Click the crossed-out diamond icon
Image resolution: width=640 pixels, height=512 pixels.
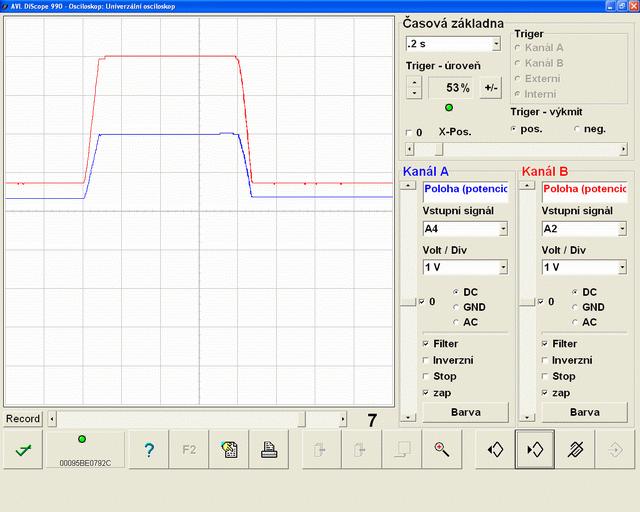[574, 450]
